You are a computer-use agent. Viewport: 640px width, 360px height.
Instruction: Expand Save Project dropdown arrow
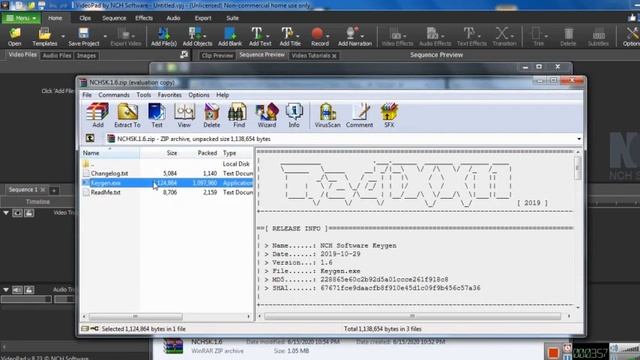pos(105,36)
